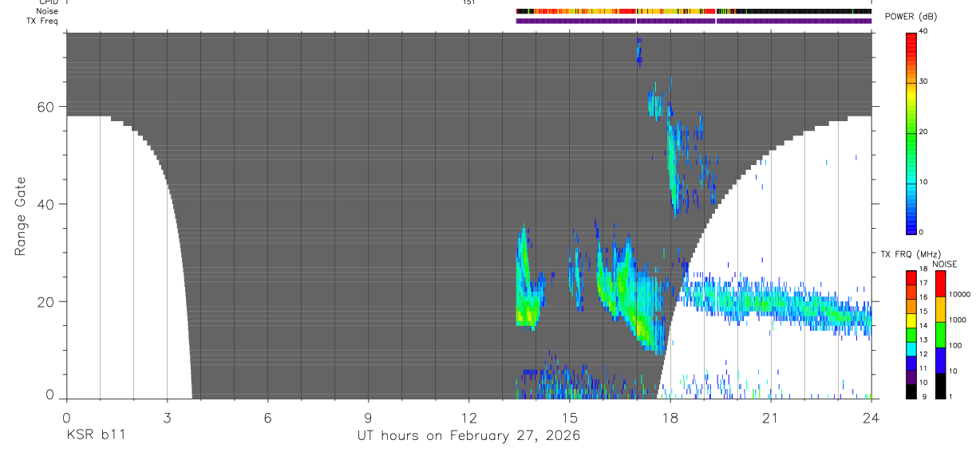Click the small echo patch near range gate 70

[638, 53]
